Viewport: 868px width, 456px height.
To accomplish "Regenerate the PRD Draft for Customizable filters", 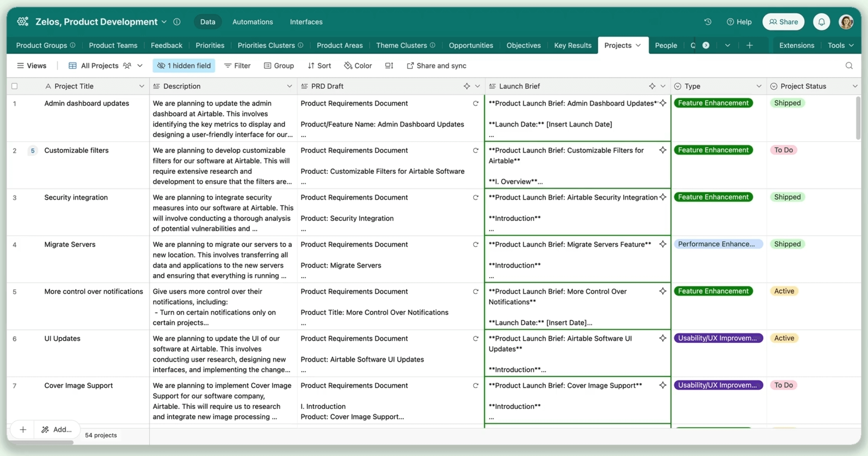I will click(475, 151).
